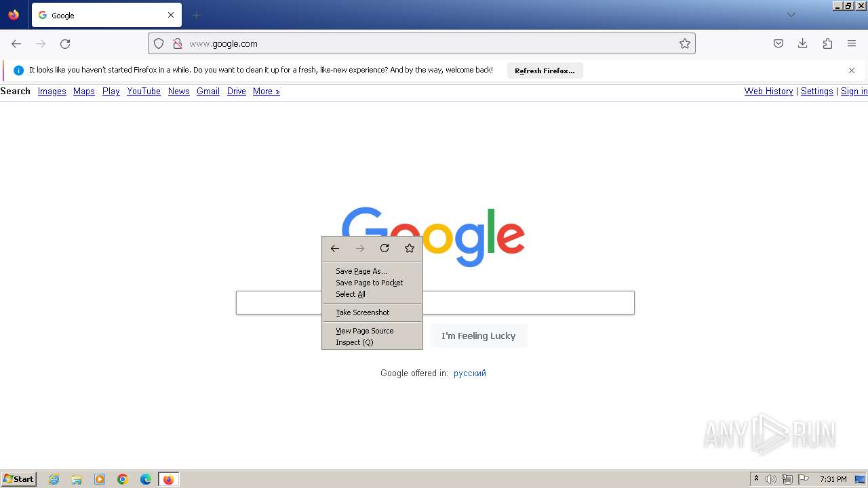
Task: Choose Select All from context menu
Action: tap(372, 294)
